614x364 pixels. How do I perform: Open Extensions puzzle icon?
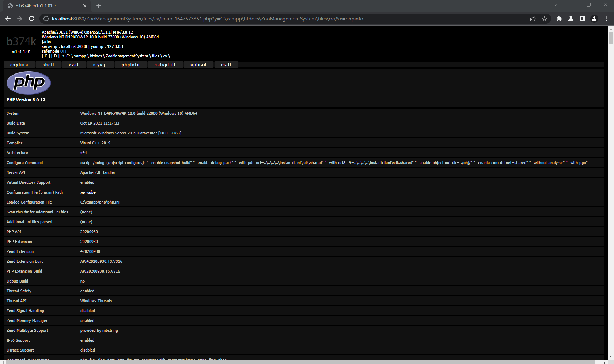[559, 19]
